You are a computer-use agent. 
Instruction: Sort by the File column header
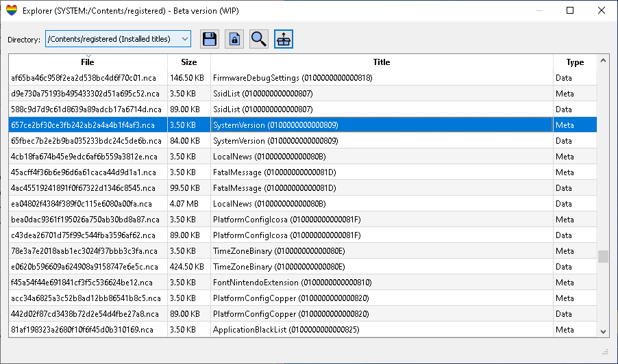(88, 62)
